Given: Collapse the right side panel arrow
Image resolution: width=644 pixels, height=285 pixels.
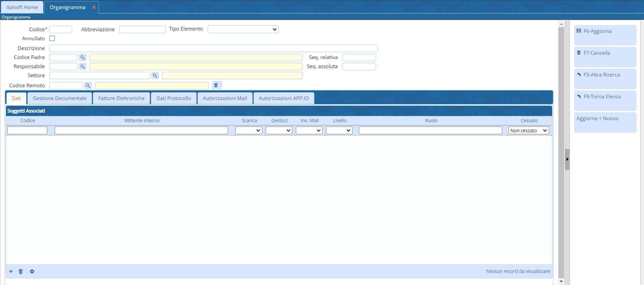Looking at the screenshot, I should click(567, 159).
